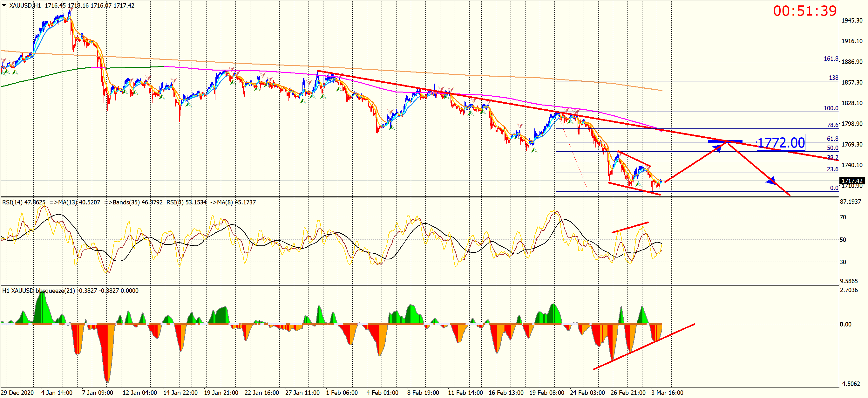Select the red divergence line on RSI panel

(x=630, y=227)
